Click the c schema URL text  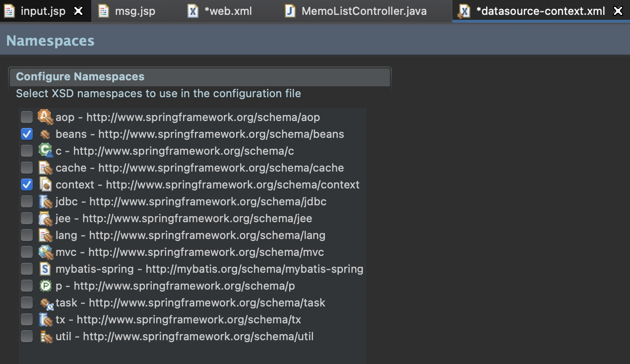pos(184,151)
